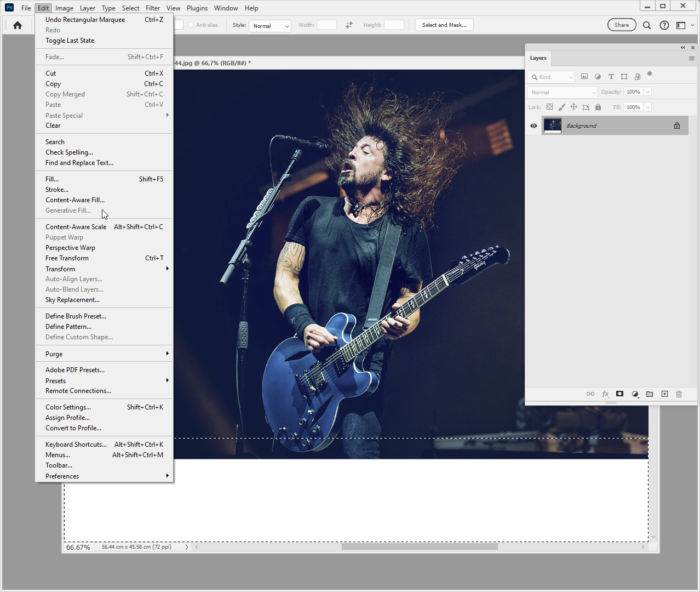Choose Undo Rectangular Marquee

coord(104,20)
